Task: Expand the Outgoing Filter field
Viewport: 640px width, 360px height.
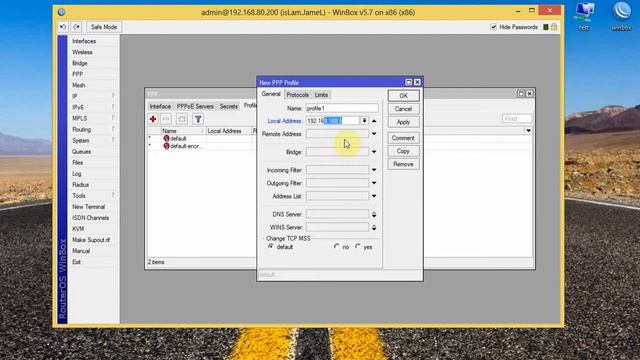Action: 374,183
